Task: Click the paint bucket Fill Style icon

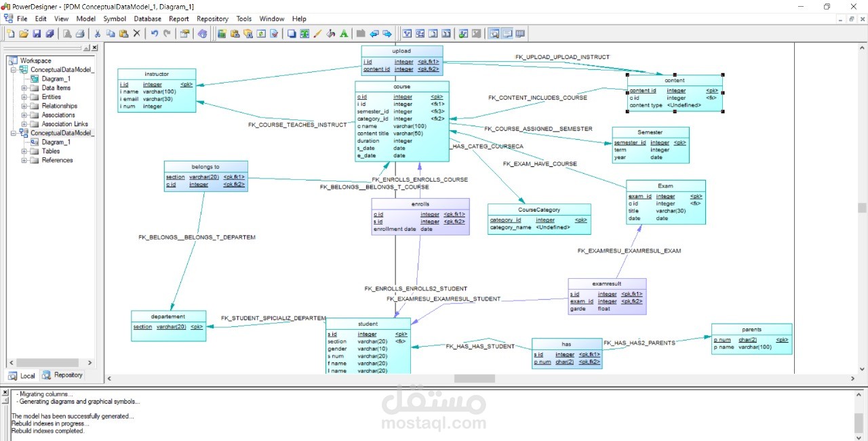Action: click(331, 33)
